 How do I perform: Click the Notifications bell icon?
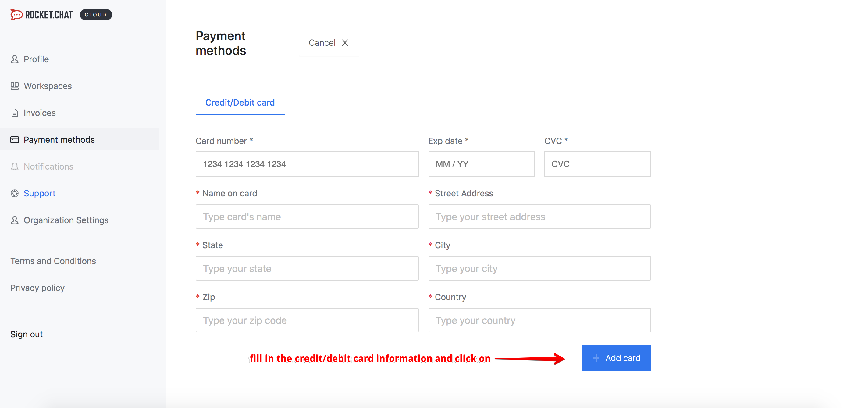point(15,166)
